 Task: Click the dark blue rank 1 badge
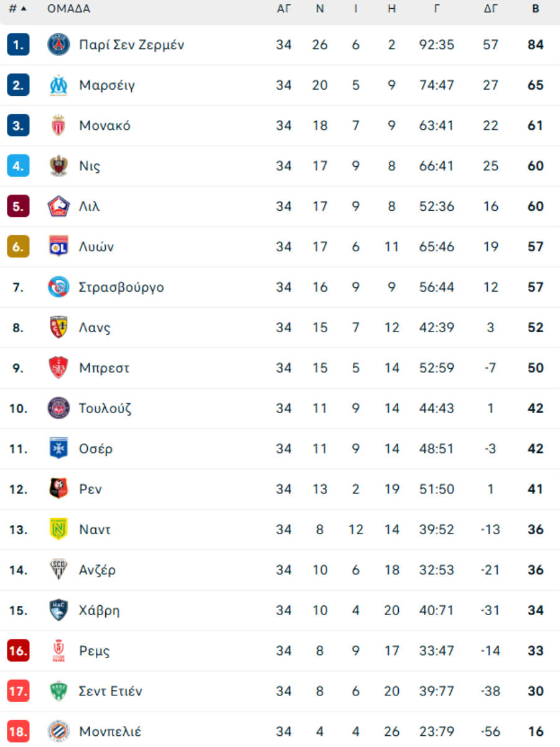pos(18,45)
